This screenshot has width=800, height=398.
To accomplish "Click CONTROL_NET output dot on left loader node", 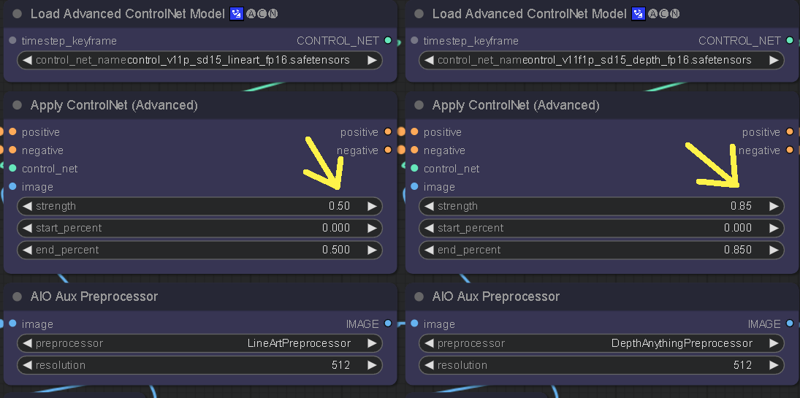I will [x=388, y=40].
